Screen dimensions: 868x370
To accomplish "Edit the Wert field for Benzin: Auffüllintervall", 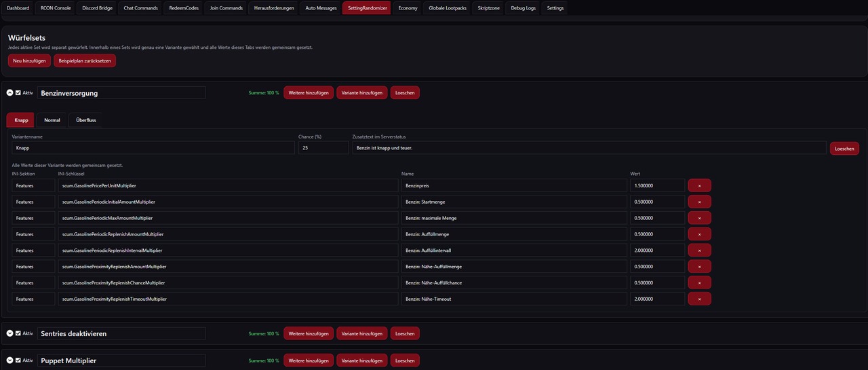I will pyautogui.click(x=657, y=251).
